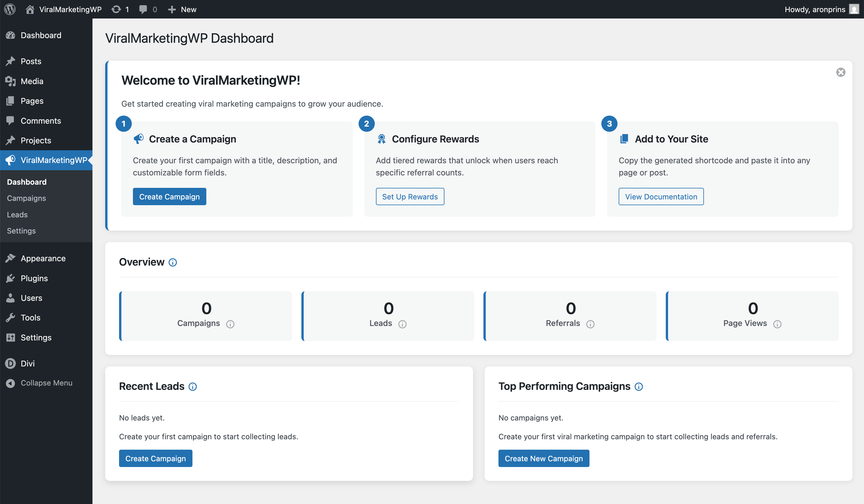Click info icon beside Referrals stat

tap(590, 324)
